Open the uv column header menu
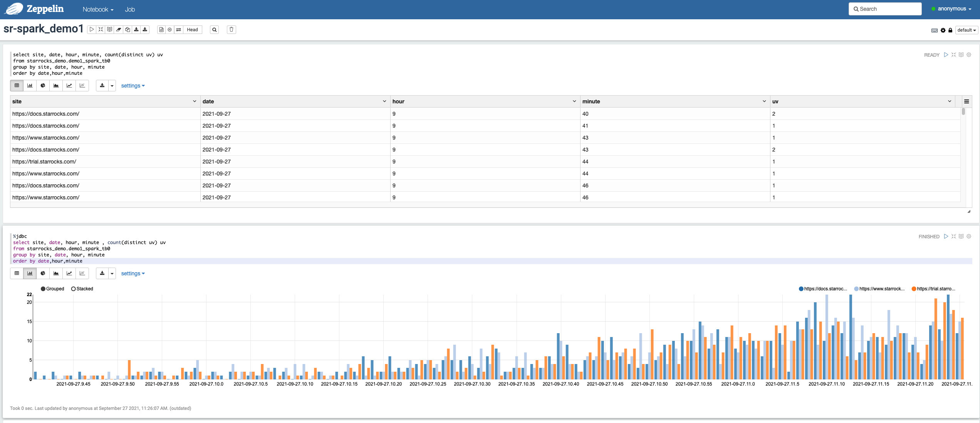980x423 pixels. [950, 101]
